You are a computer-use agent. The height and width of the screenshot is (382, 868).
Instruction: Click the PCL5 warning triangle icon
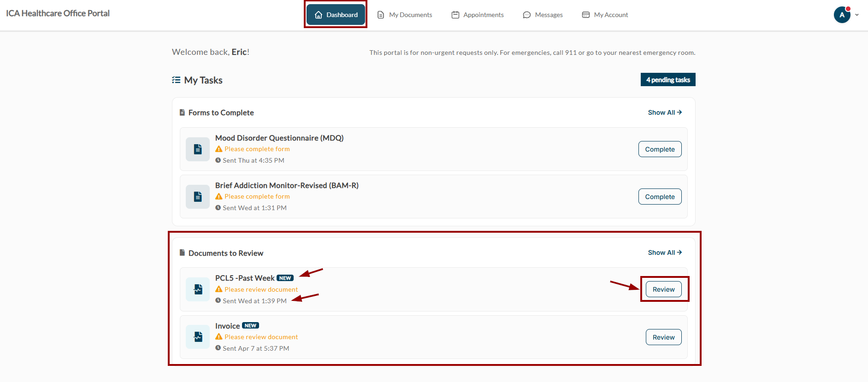pos(219,289)
